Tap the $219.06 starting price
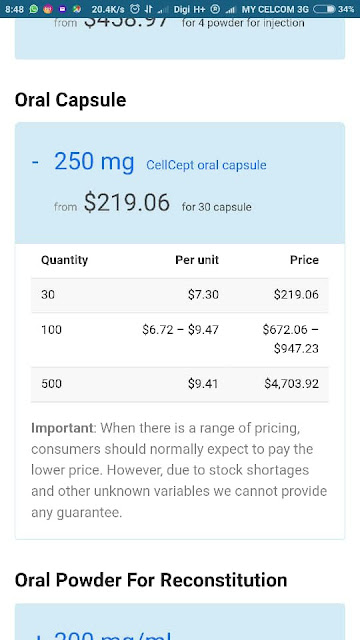This screenshot has height=640, width=360. [127, 203]
